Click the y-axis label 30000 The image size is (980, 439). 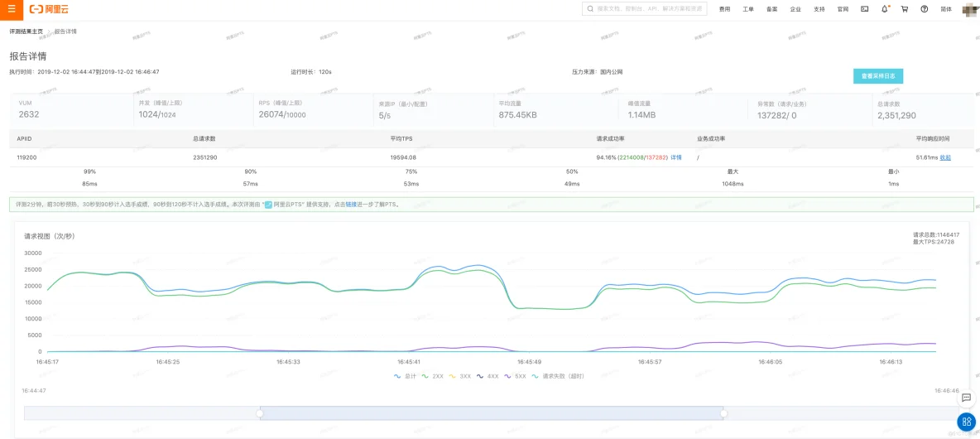32,253
